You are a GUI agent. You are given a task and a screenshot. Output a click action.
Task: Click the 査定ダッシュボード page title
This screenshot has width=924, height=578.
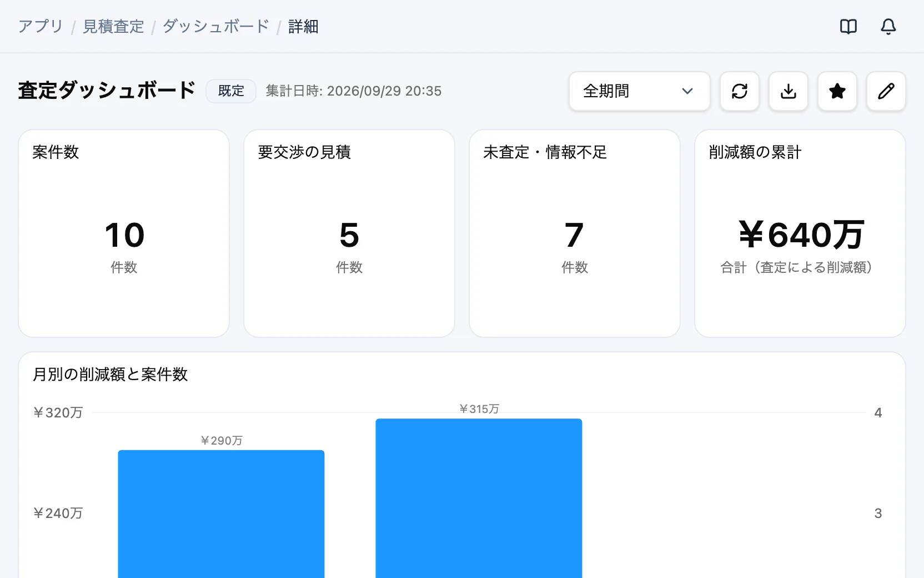(107, 91)
